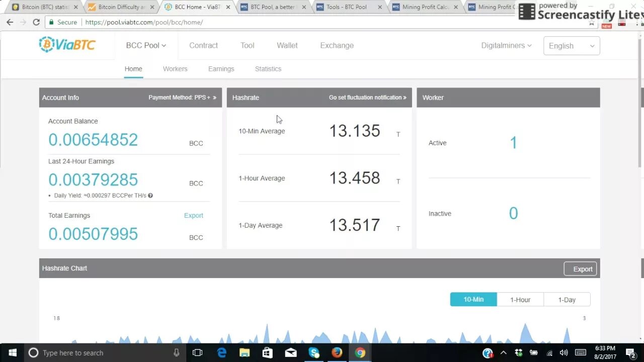Open the Wallet menu item
This screenshot has height=362, width=644.
click(x=287, y=45)
